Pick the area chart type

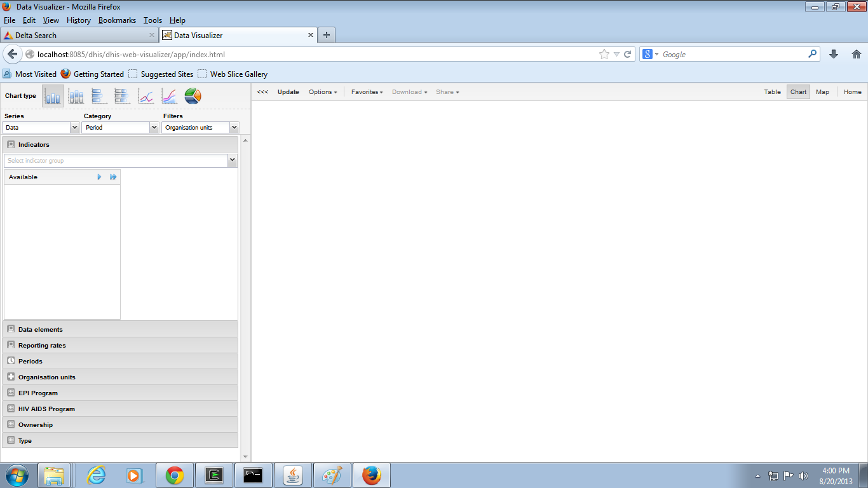click(169, 96)
